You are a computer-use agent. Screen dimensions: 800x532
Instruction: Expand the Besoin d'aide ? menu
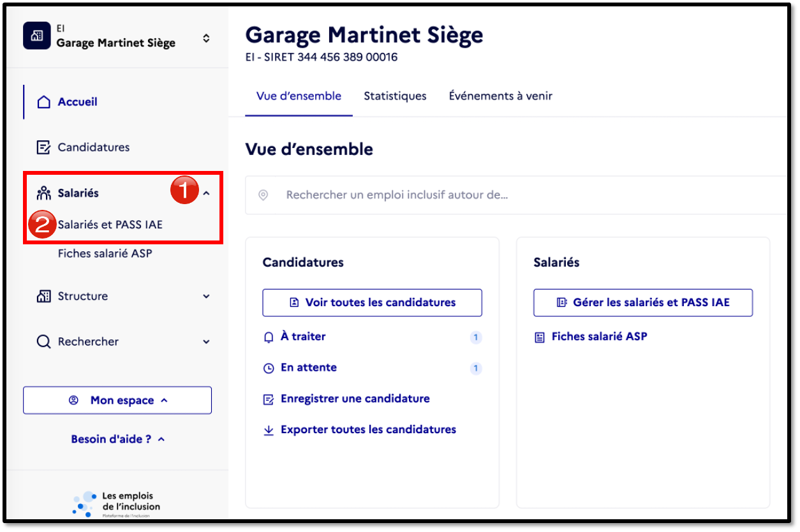point(117,439)
